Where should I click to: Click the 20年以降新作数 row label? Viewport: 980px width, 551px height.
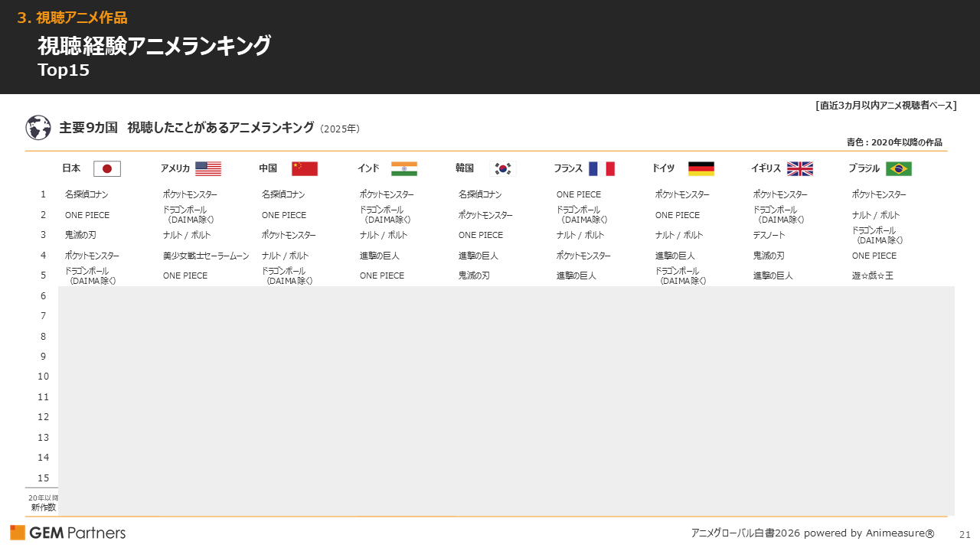(x=41, y=501)
